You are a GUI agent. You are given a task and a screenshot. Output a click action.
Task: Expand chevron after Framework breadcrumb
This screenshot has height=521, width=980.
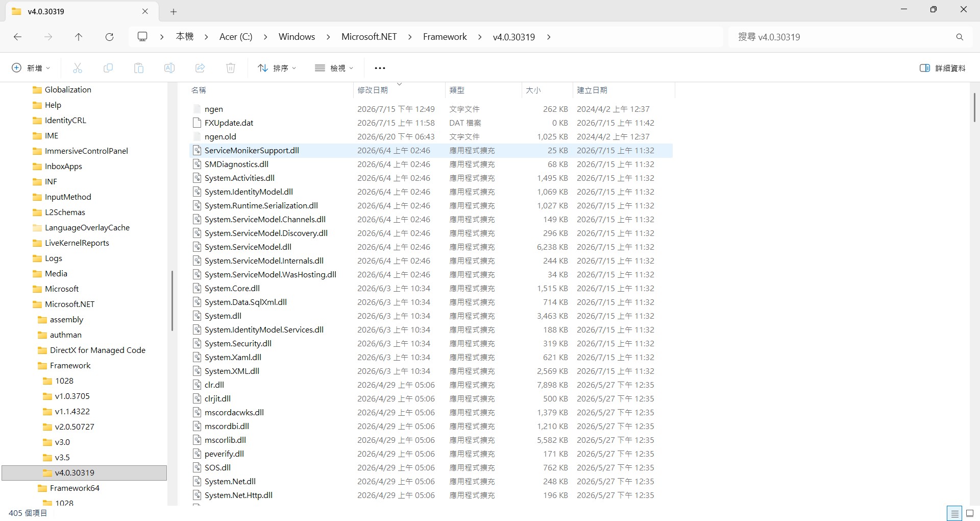pyautogui.click(x=480, y=37)
